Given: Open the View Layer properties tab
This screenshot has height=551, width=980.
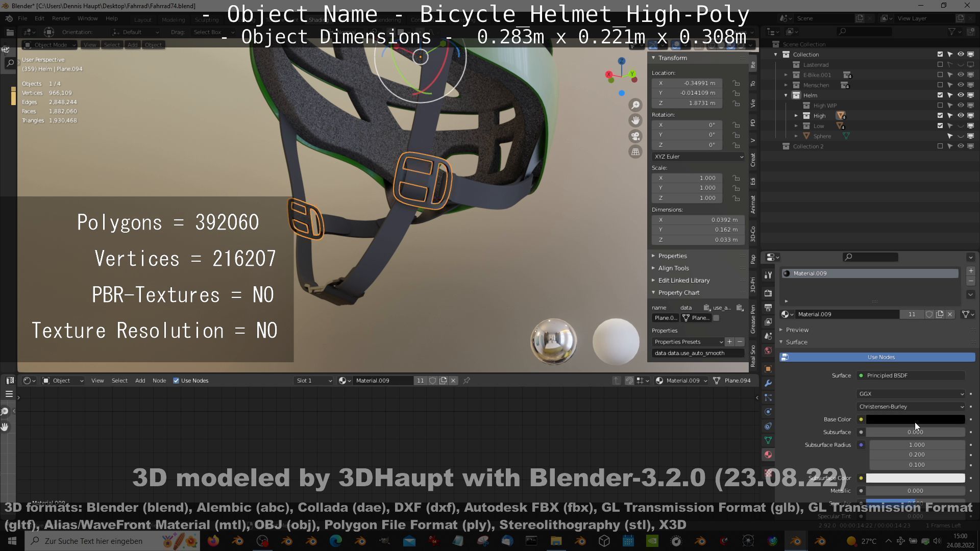Looking at the screenshot, I should point(768,322).
